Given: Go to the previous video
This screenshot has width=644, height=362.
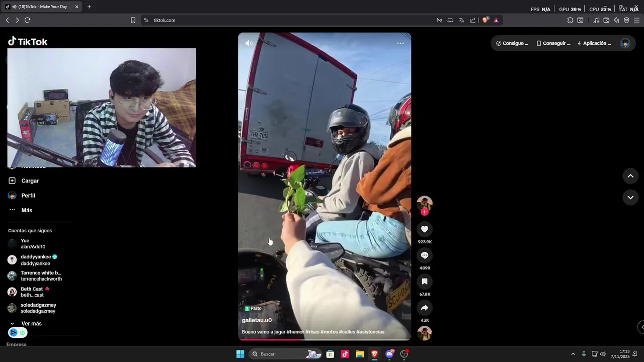Looking at the screenshot, I should click(630, 176).
